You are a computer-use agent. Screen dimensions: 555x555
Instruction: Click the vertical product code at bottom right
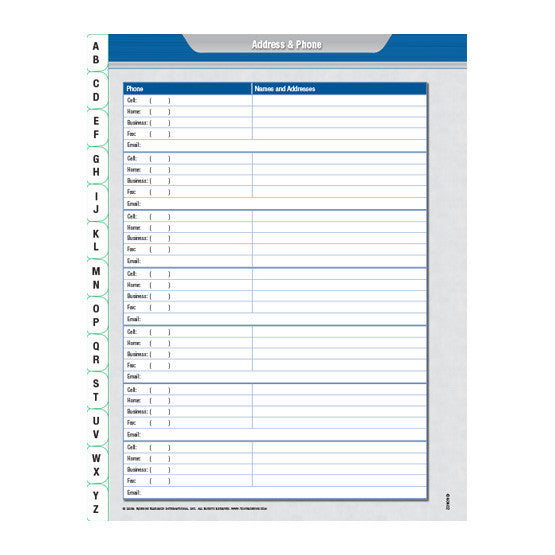[x=448, y=502]
